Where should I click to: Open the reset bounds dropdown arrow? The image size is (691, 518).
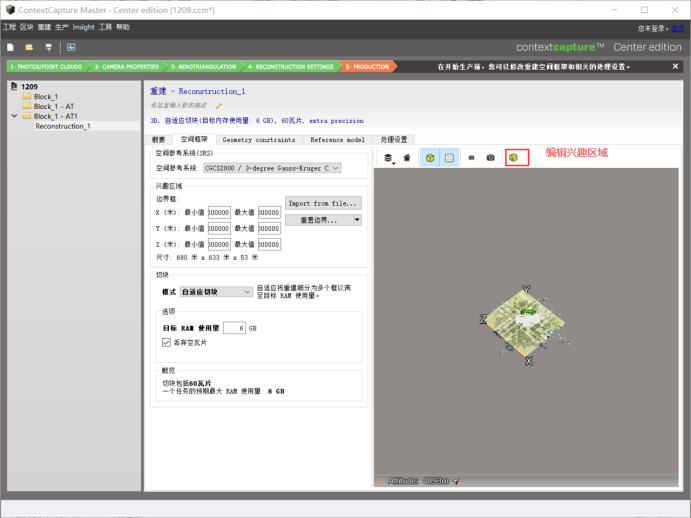click(357, 220)
